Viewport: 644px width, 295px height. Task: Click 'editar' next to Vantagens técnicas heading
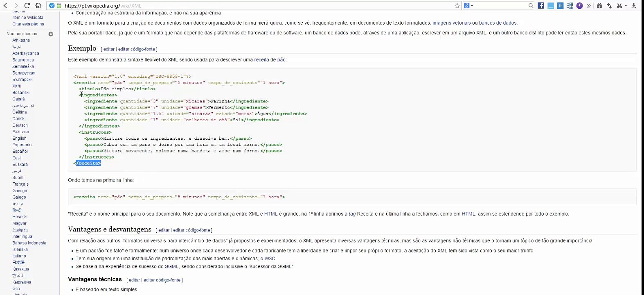tap(134, 280)
